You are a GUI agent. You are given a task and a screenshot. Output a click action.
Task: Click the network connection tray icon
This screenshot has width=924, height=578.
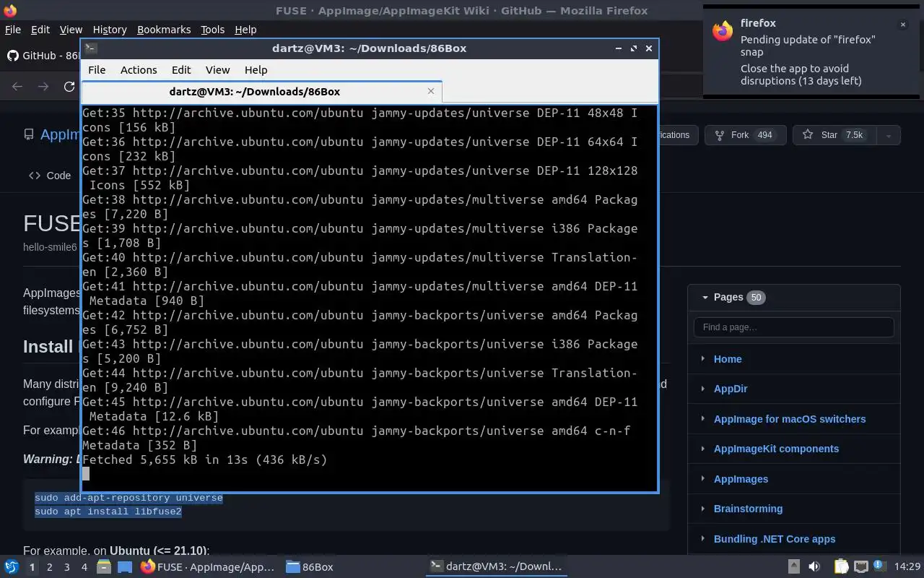(x=860, y=567)
